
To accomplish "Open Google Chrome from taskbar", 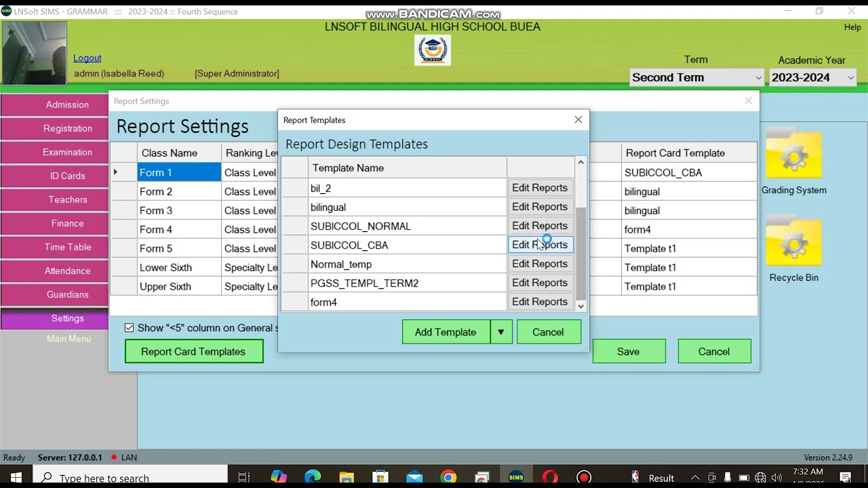I will [x=448, y=477].
